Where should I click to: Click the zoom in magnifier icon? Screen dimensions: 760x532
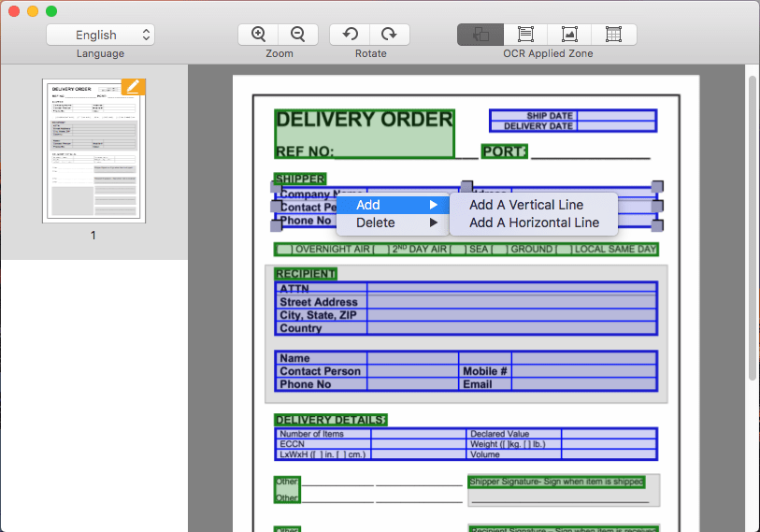(258, 35)
